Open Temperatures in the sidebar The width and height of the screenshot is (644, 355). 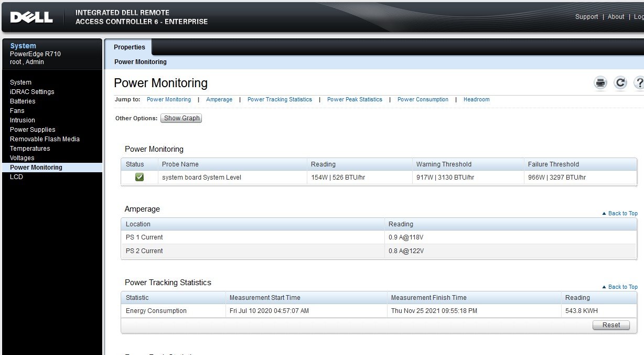click(x=30, y=149)
